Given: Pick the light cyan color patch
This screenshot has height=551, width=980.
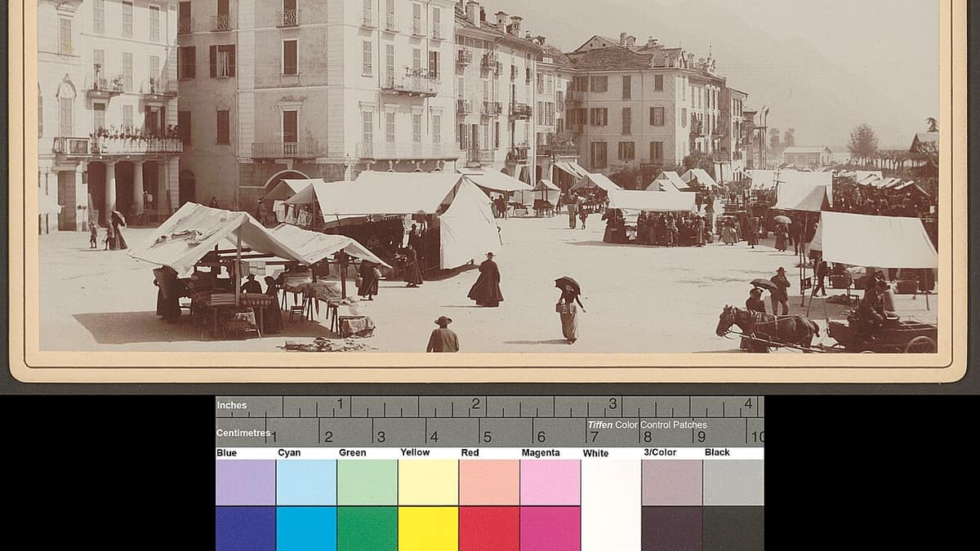Looking at the screenshot, I should [x=306, y=482].
